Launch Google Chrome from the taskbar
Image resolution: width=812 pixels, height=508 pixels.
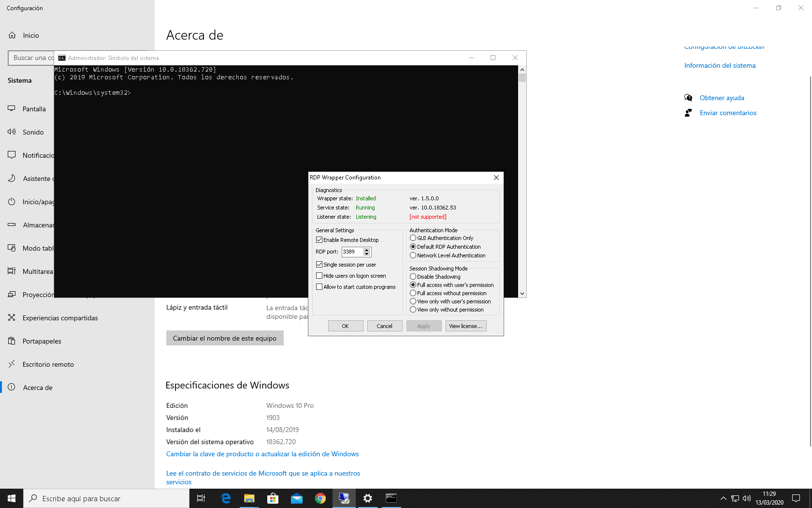point(320,498)
